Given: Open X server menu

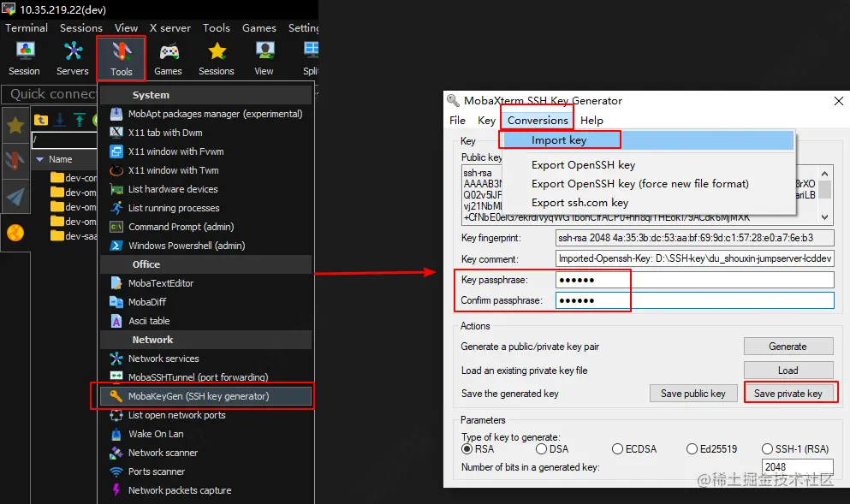Looking at the screenshot, I should (170, 27).
